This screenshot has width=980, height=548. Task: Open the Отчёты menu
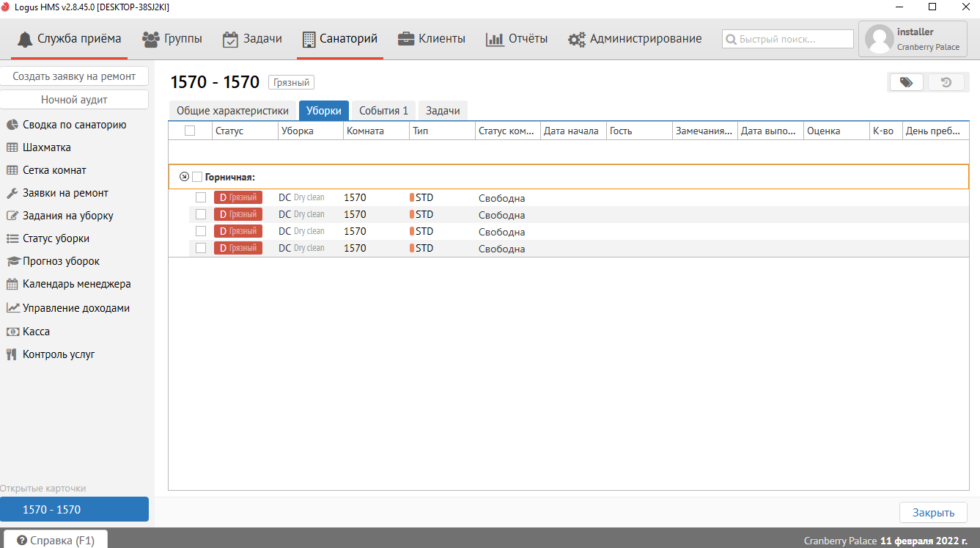[517, 39]
